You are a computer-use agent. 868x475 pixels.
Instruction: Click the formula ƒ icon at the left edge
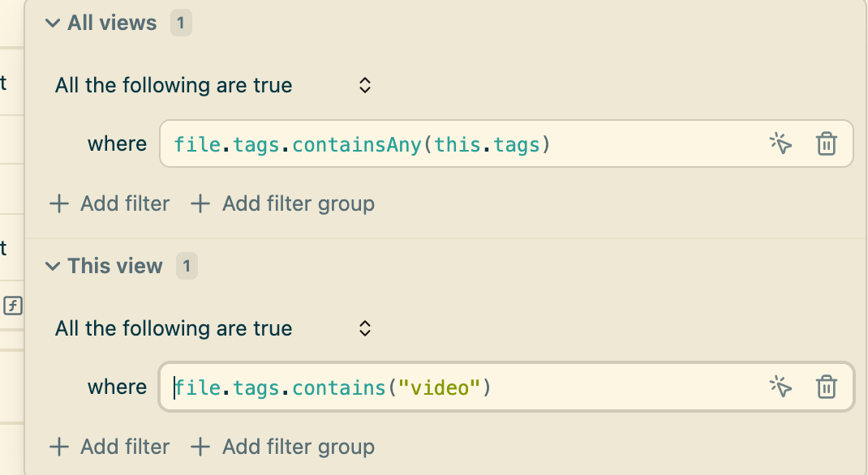(x=13, y=306)
